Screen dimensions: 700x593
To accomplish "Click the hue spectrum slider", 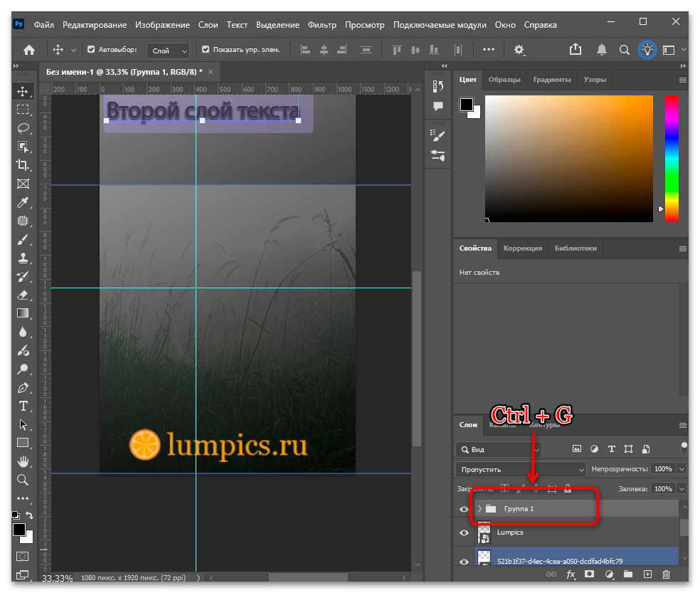I will point(672,158).
